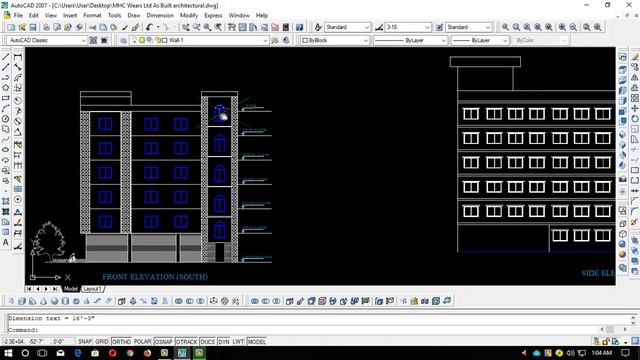The width and height of the screenshot is (640, 360).
Task: Click the coordinates readout in status bar
Action: (x=38, y=342)
